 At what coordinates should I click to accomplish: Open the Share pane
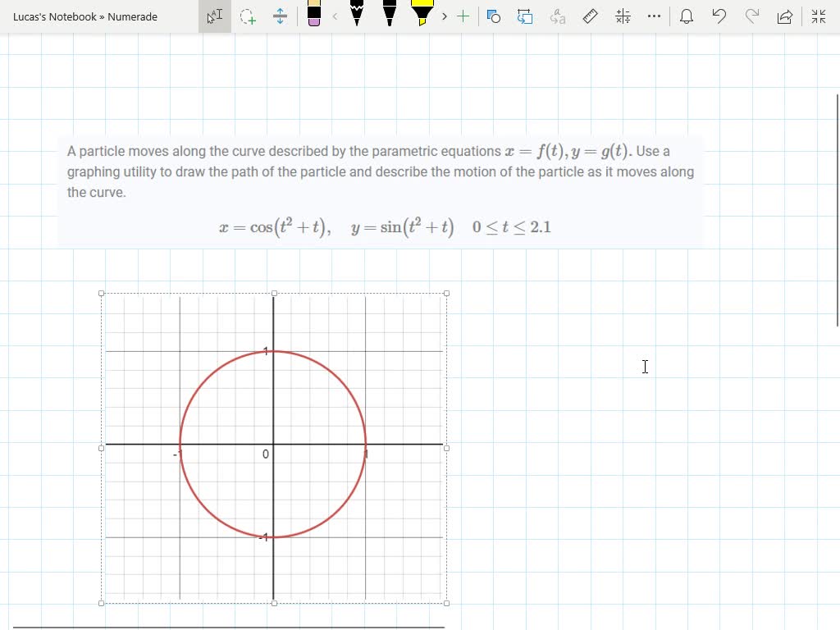pyautogui.click(x=785, y=16)
